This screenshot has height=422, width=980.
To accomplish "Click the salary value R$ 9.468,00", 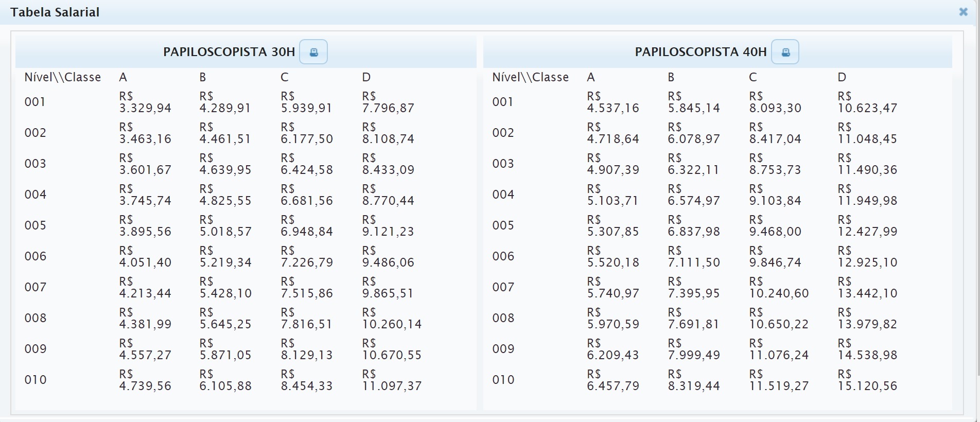I will 775,226.
